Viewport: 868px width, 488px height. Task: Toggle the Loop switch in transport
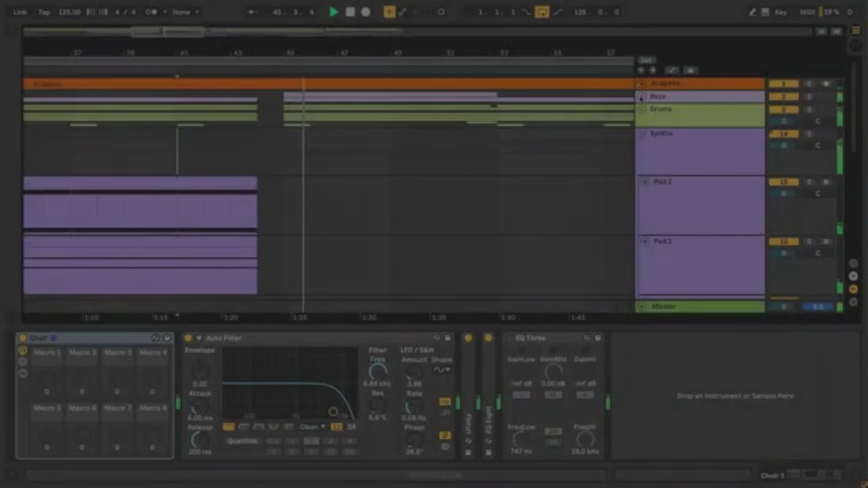[x=542, y=12]
